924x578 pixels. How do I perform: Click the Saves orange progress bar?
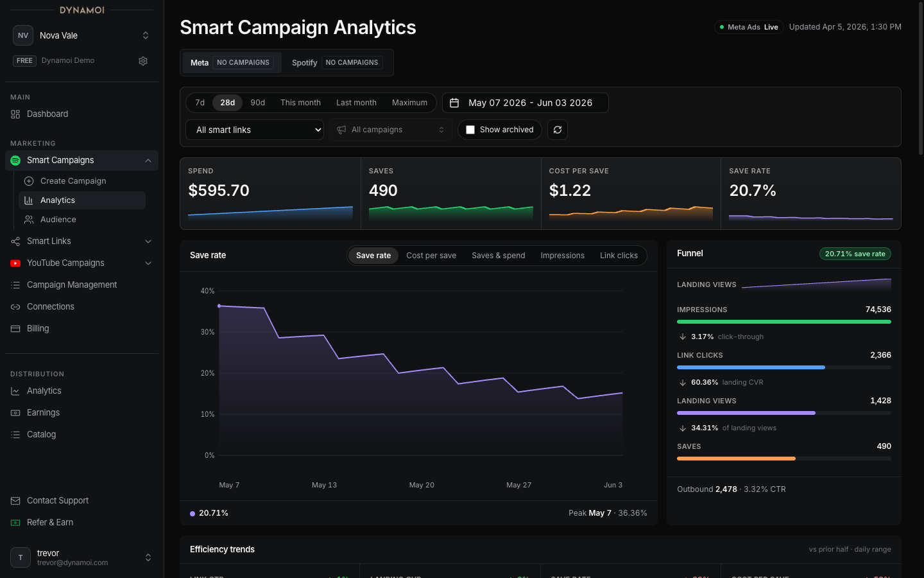coord(736,459)
